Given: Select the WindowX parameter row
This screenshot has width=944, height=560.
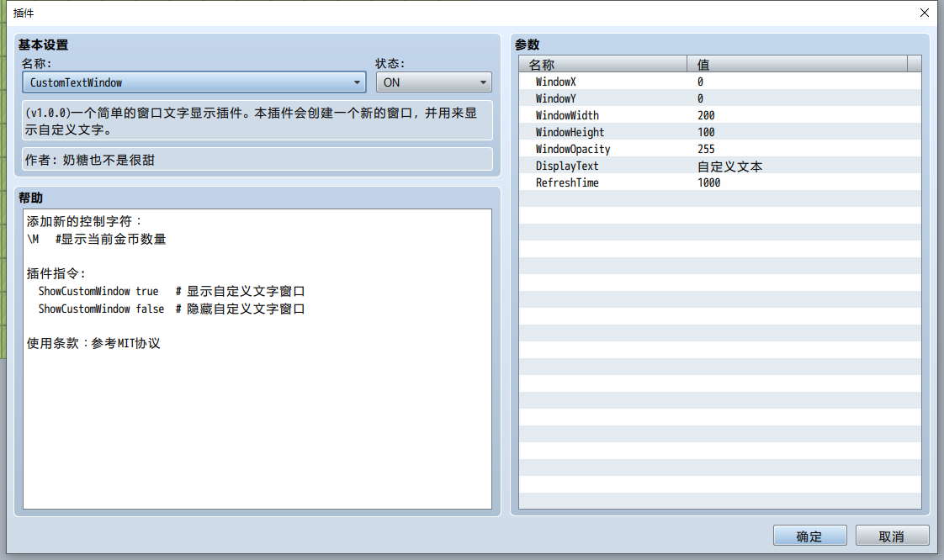Looking at the screenshot, I should tap(720, 82).
